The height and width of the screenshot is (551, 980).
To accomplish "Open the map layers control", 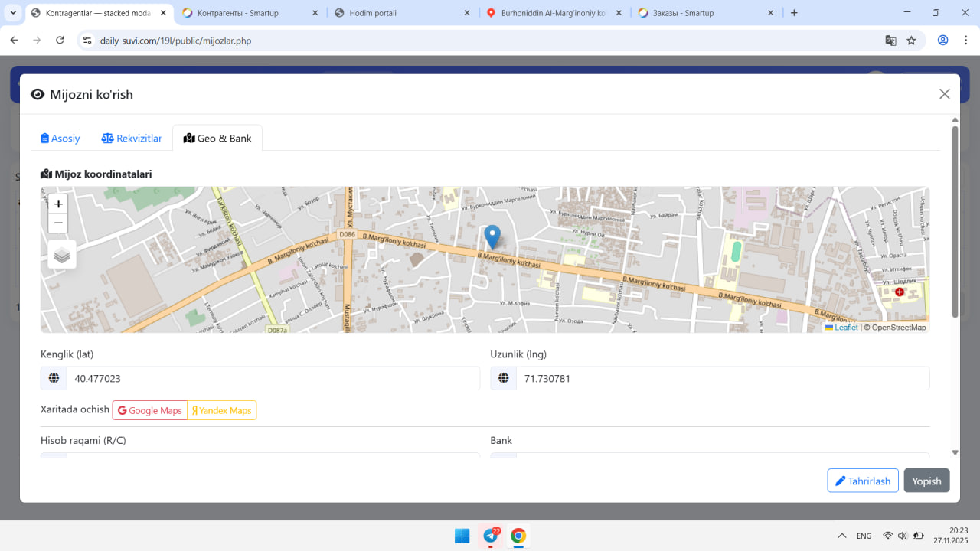I will point(62,255).
